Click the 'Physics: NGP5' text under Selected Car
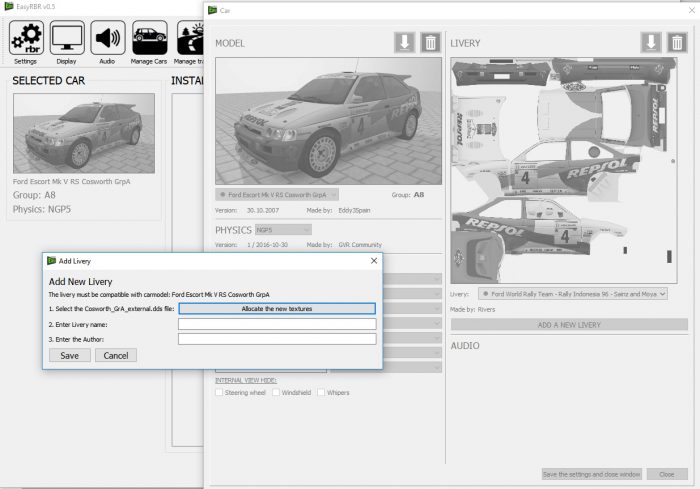 click(x=42, y=209)
